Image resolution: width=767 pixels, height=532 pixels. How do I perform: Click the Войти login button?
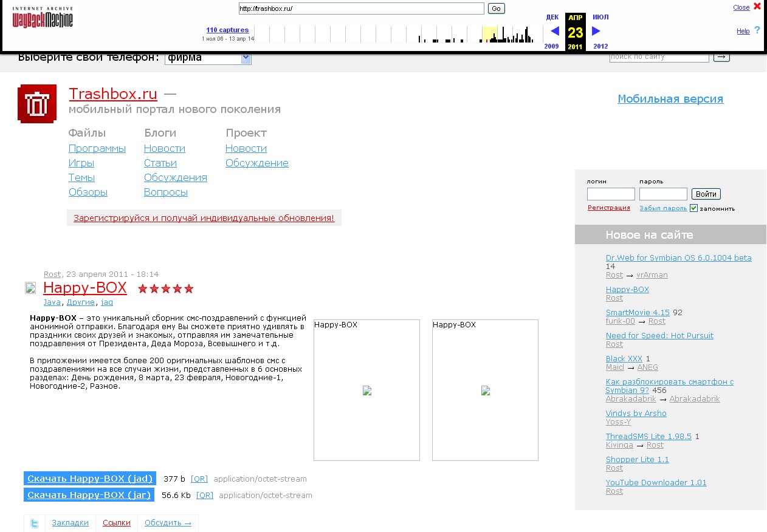706,194
